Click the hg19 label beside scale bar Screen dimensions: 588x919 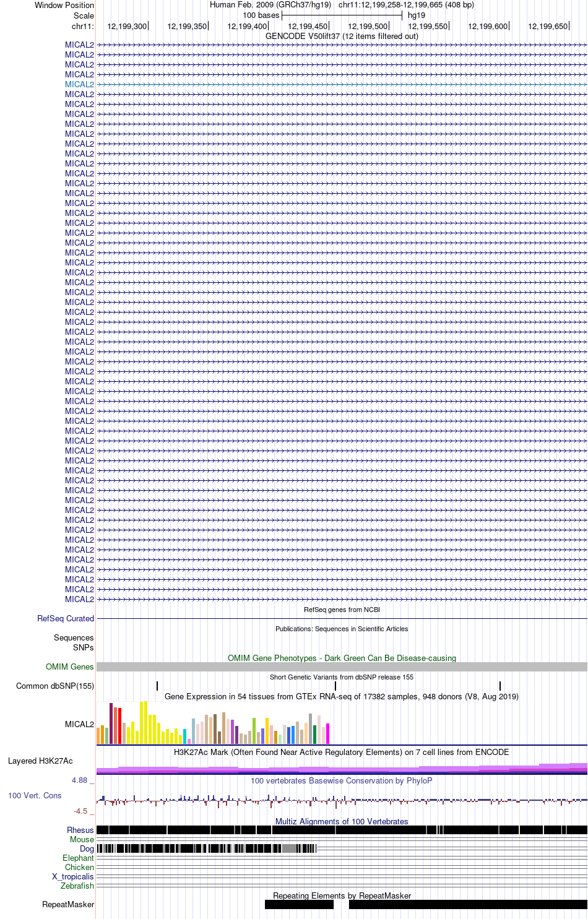click(417, 15)
